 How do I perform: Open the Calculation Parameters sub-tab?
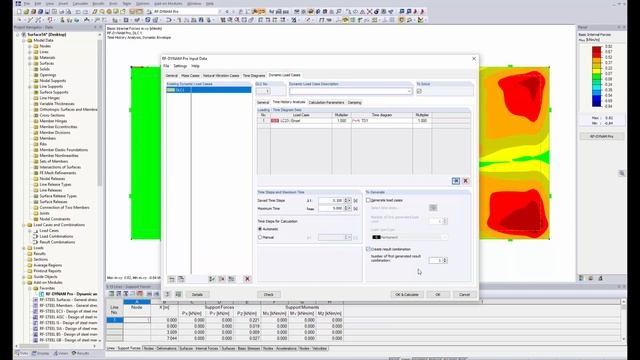327,102
